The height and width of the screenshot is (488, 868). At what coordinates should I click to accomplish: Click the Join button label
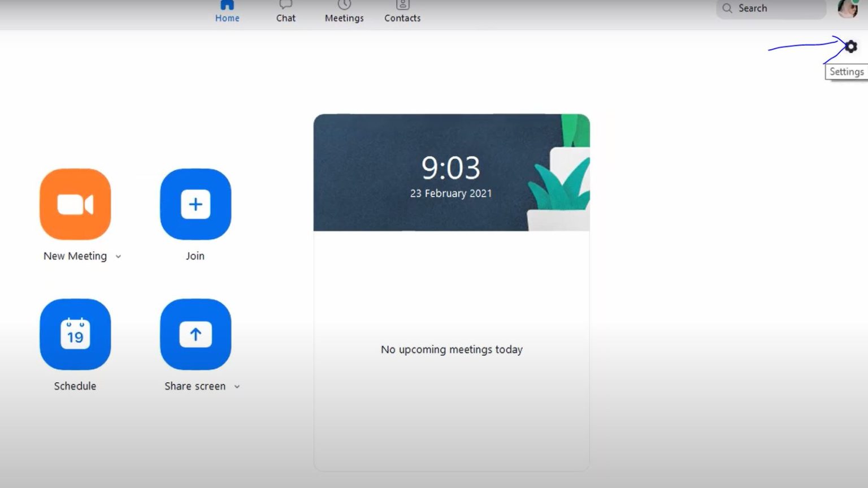(x=195, y=256)
